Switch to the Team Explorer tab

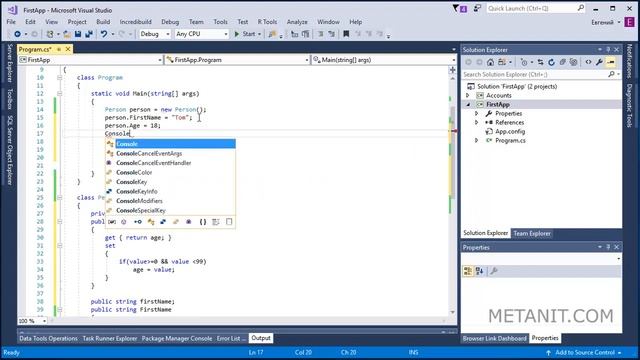[532, 233]
